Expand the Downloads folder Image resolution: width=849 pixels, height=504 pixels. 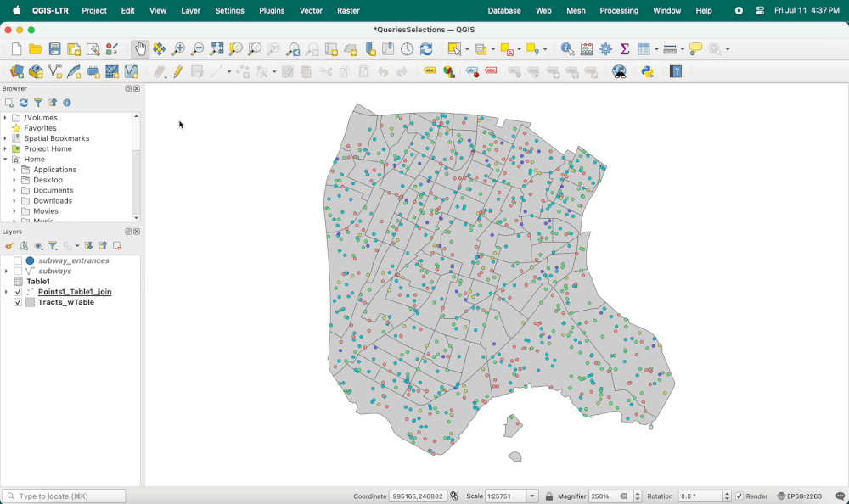(x=14, y=200)
